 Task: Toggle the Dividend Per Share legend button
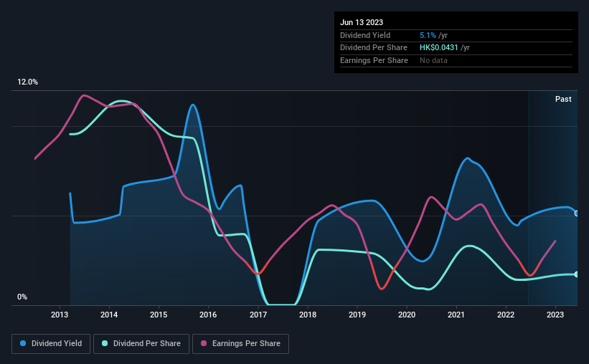point(141,344)
